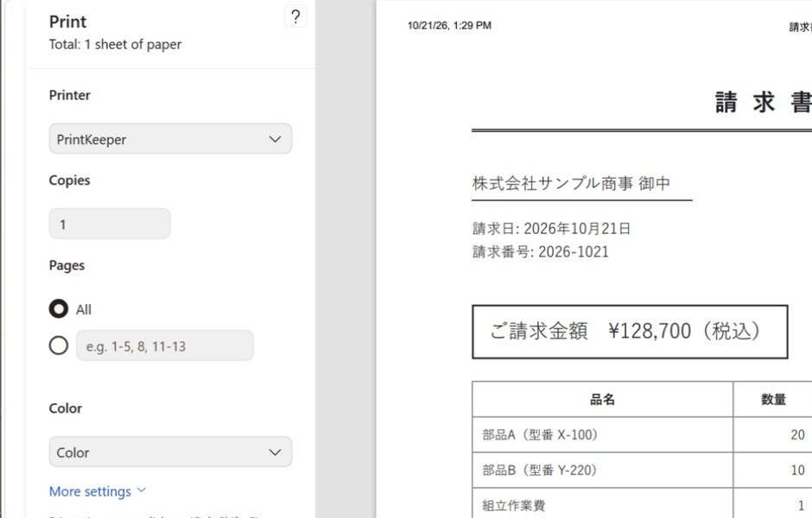Click the 10/21/26, 1:29 PM header in preview
Image resolution: width=812 pixels, height=518 pixels.
(x=449, y=25)
